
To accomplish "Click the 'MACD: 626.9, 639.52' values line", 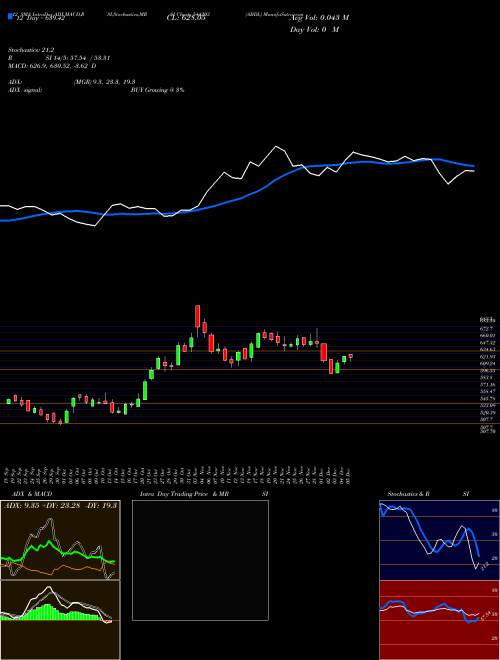I will 52,66.
